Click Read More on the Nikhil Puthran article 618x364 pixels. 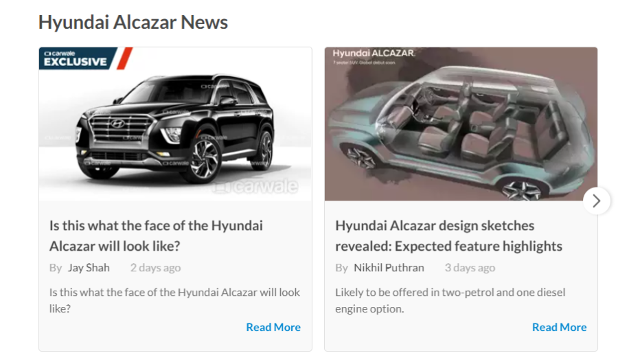(559, 328)
